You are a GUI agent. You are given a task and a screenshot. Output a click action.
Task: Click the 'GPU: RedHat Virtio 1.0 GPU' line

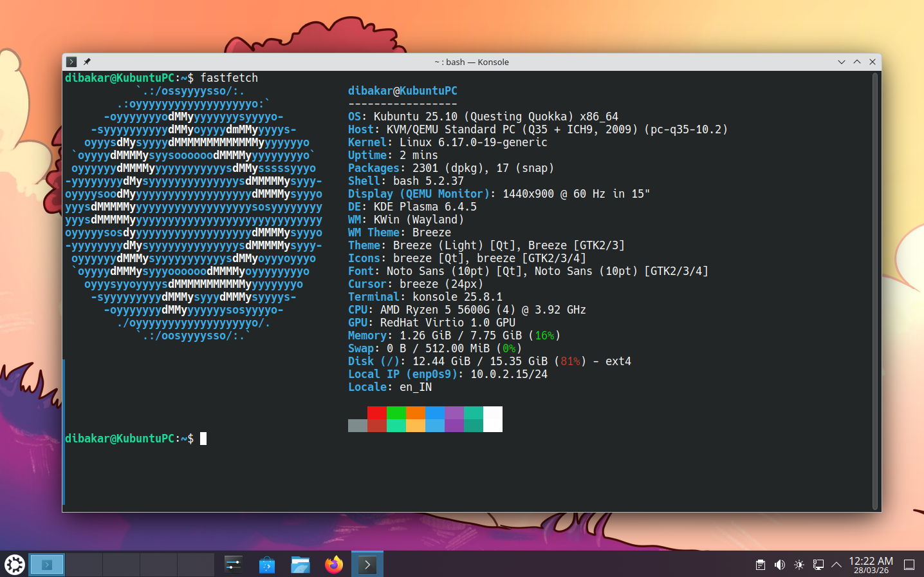(x=432, y=323)
